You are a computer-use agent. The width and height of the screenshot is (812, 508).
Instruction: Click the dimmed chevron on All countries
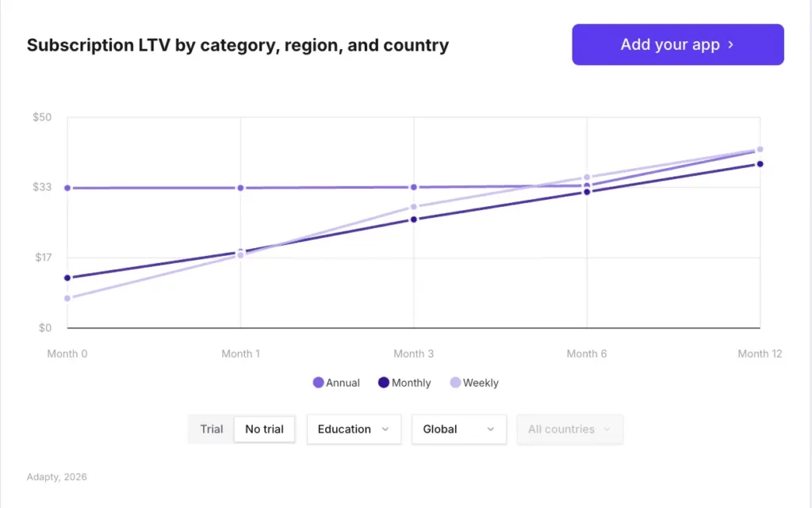(607, 429)
